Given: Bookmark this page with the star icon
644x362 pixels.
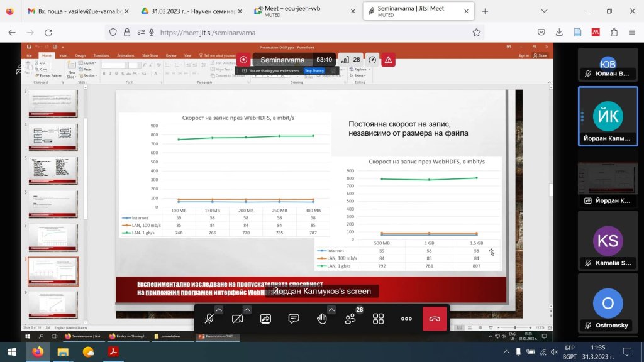Looking at the screenshot, I should click(477, 33).
